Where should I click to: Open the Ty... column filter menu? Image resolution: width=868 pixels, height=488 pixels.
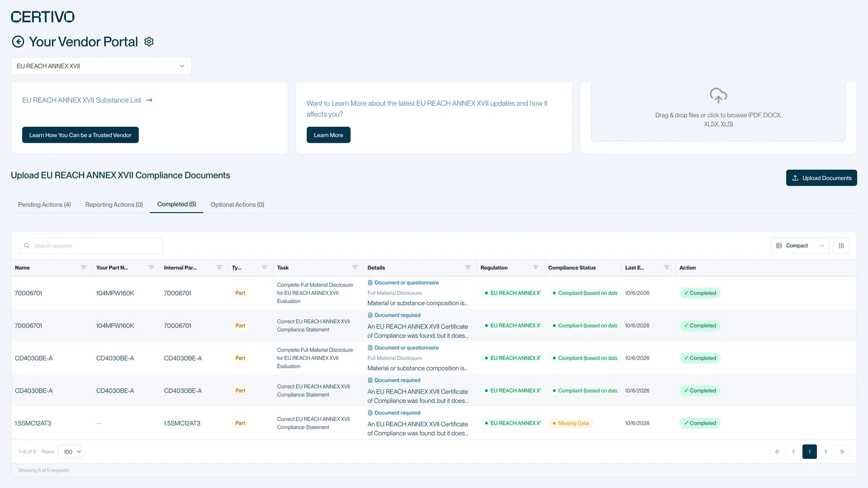264,268
